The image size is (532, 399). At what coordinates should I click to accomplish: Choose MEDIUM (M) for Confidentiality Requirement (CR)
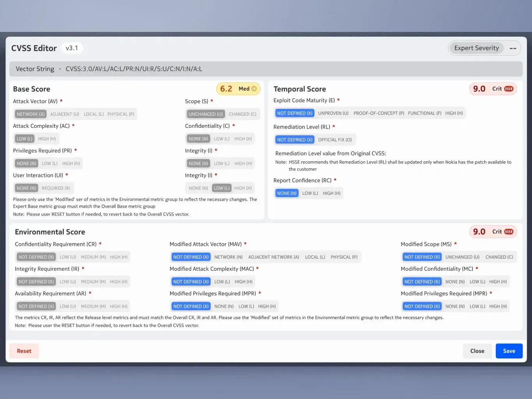pos(93,257)
